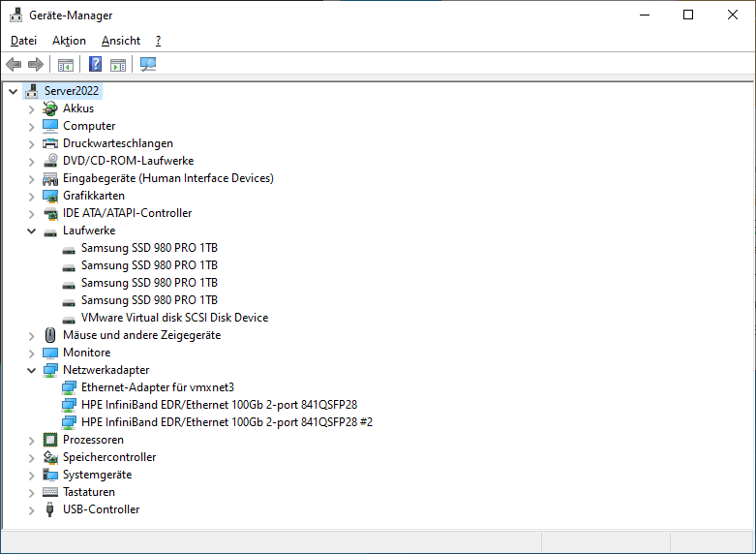Screen dimensions: 756x554
Task: Click the Server2022 computer icon
Action: tap(32, 91)
